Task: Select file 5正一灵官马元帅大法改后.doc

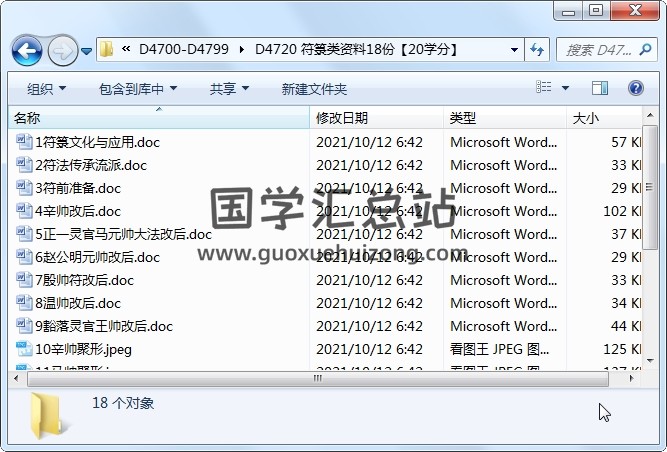Action: [123, 234]
